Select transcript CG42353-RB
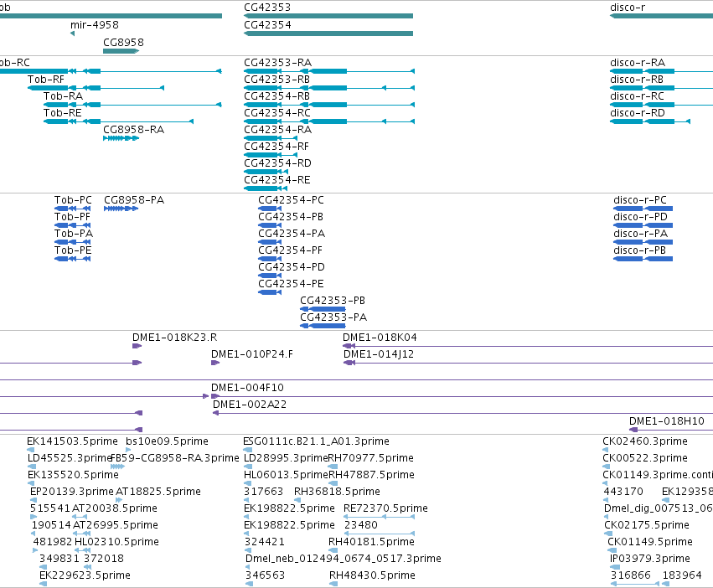Screen dimensions: 713x588 329,88
